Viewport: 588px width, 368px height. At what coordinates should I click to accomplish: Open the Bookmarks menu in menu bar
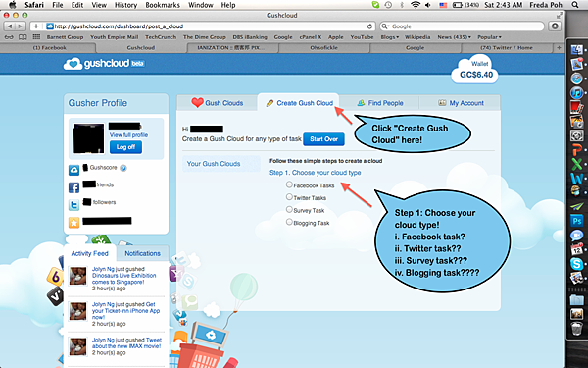click(163, 5)
